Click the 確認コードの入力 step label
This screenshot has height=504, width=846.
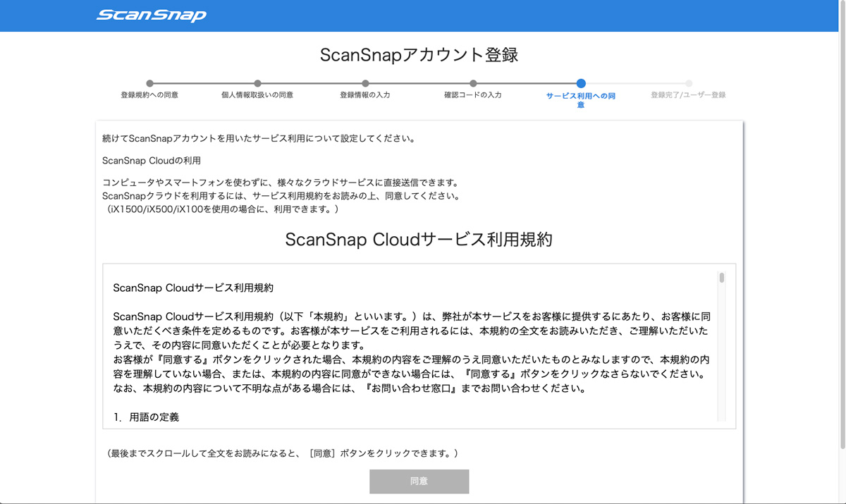(x=473, y=95)
